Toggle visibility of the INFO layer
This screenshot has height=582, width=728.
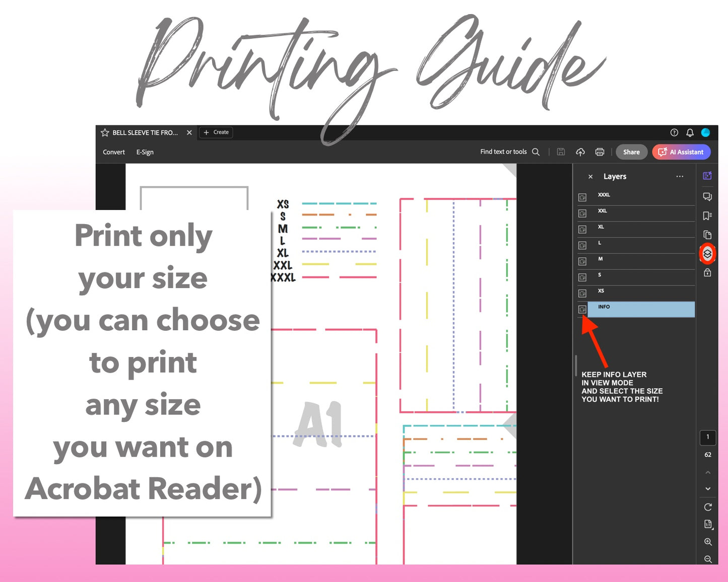582,309
